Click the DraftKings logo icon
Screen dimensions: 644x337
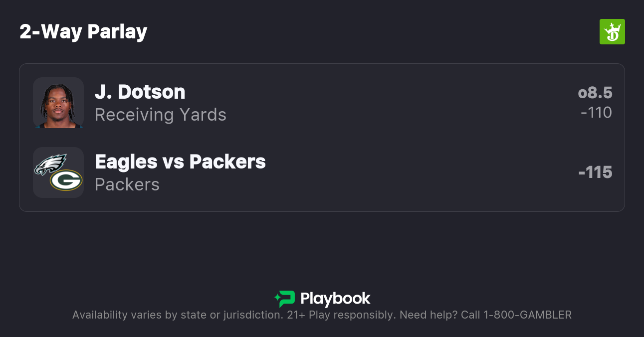[612, 32]
